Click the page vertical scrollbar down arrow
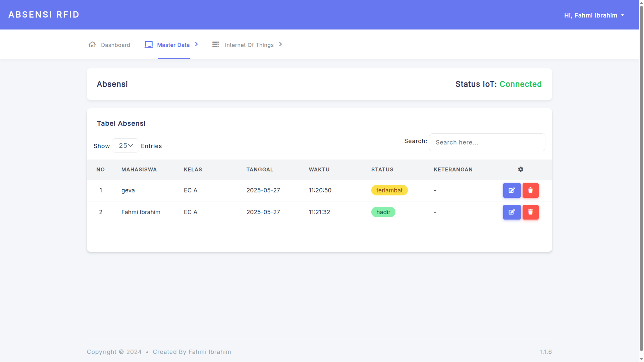Viewport: 644px width, 362px height. (641, 359)
